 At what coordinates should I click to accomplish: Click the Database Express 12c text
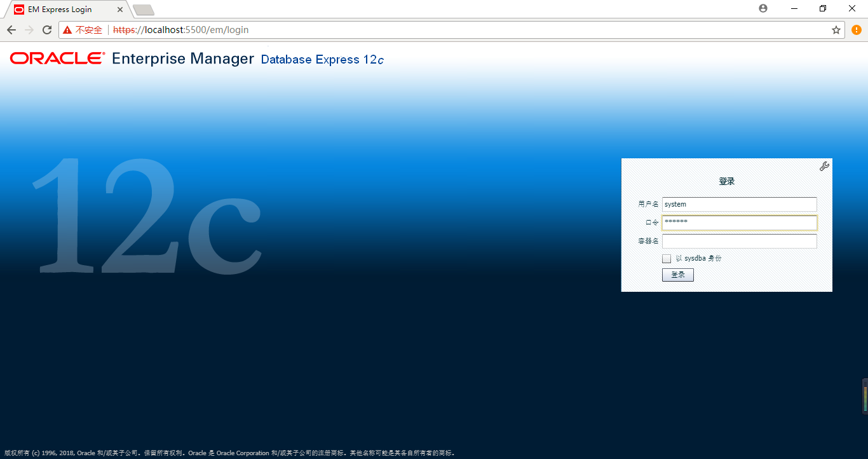[x=322, y=60]
